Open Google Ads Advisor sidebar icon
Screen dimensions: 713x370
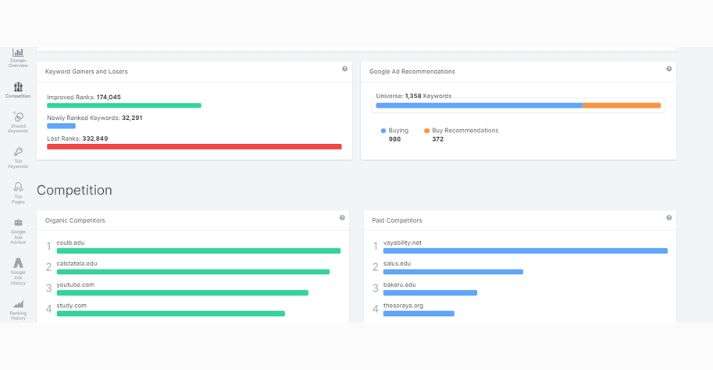tap(18, 231)
